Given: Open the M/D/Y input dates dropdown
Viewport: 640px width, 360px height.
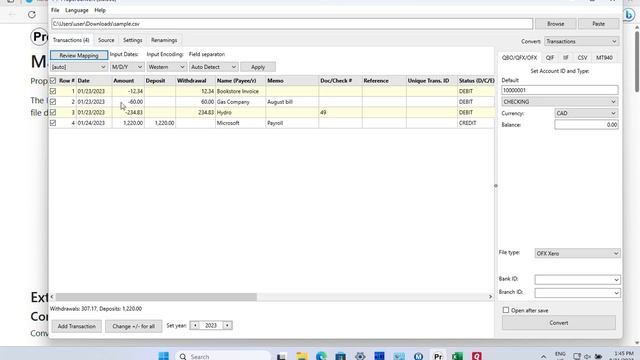Looking at the screenshot, I should tap(127, 67).
